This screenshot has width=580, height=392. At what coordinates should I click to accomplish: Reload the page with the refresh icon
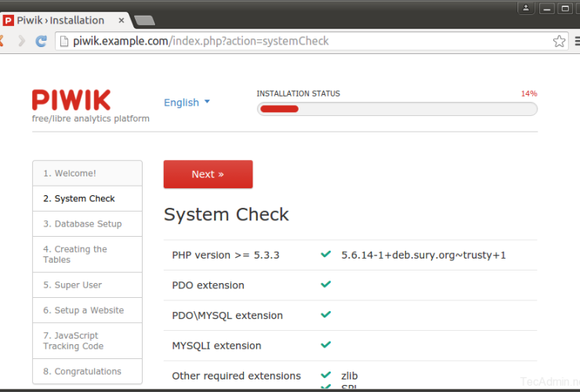point(41,41)
